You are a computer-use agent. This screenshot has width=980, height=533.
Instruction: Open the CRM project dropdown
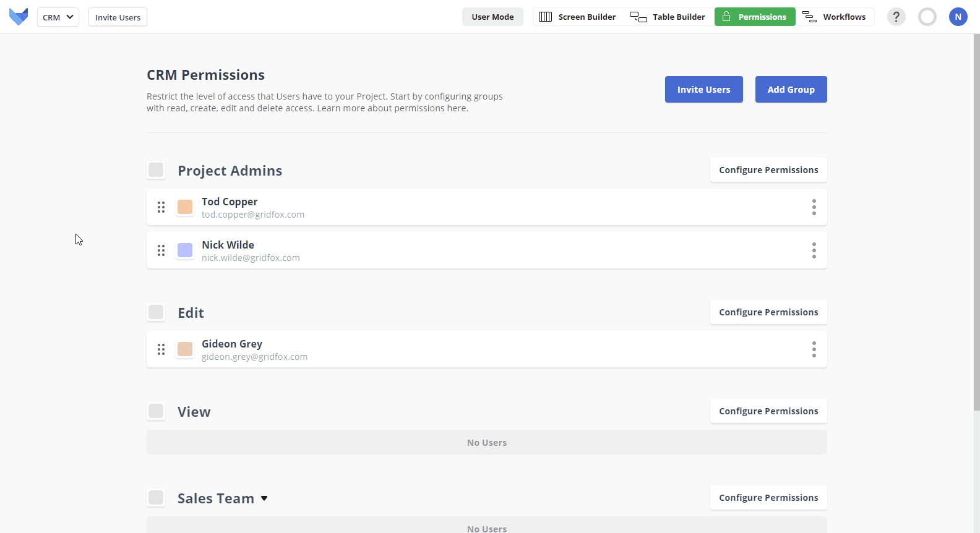click(58, 17)
